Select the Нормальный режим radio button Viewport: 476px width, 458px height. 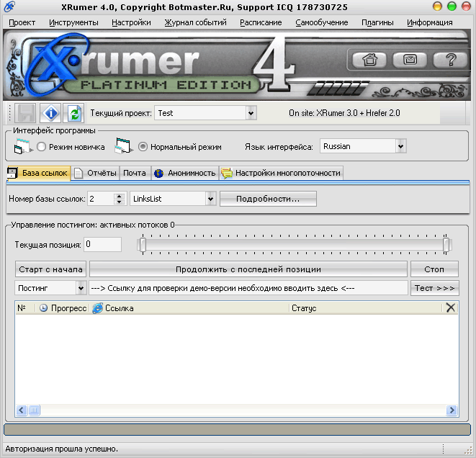coord(143,147)
